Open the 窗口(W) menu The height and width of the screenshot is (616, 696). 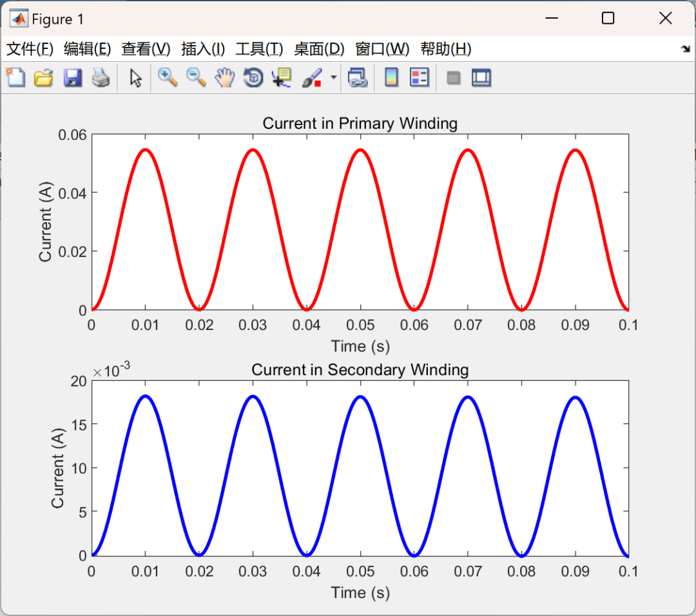[382, 49]
